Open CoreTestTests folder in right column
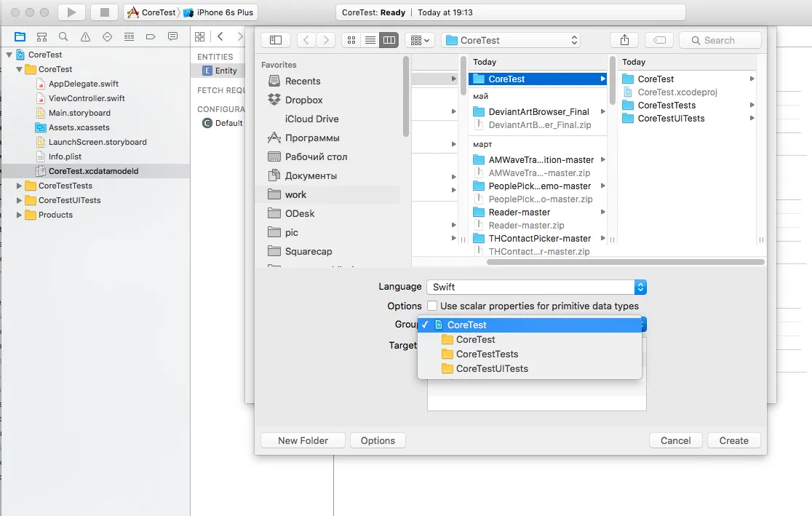Image resolution: width=812 pixels, height=516 pixels. point(688,106)
